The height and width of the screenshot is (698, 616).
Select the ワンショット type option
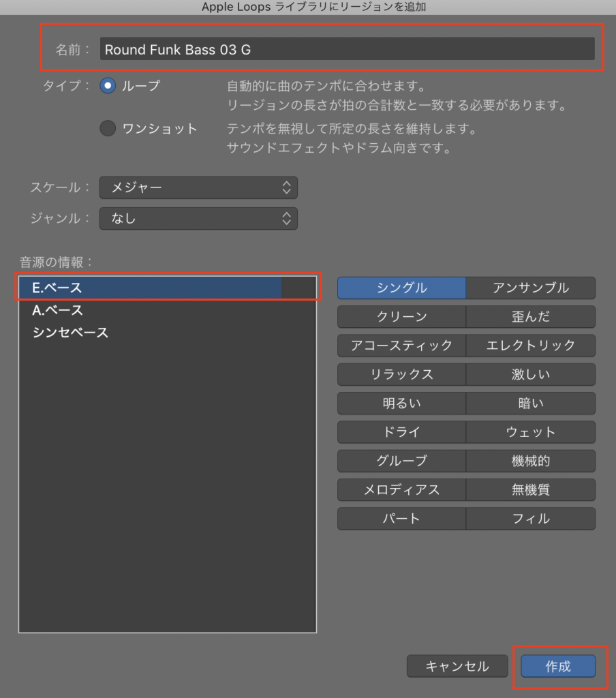[108, 127]
